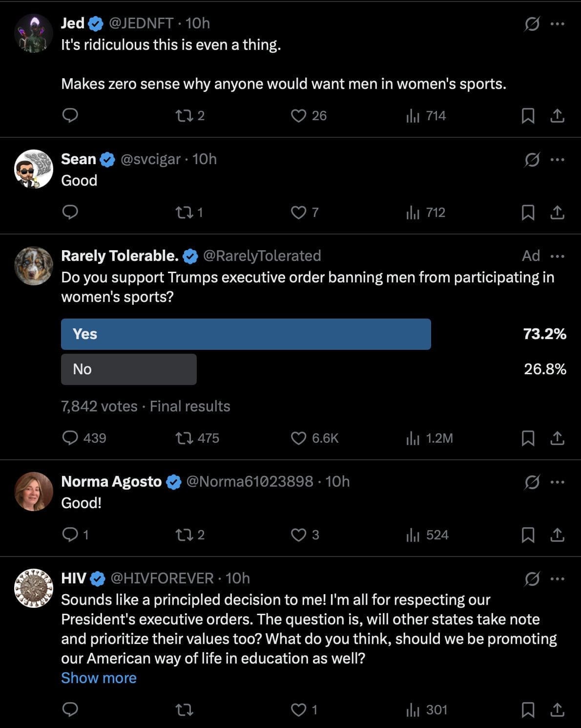Like the Rarely Tolerable poll tweet
581x728 pixels.
pos(298,438)
